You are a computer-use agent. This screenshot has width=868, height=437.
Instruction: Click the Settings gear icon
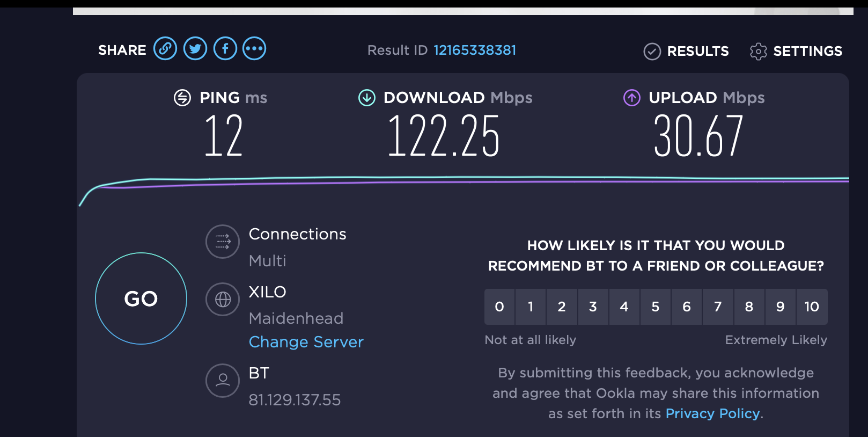[x=759, y=52]
